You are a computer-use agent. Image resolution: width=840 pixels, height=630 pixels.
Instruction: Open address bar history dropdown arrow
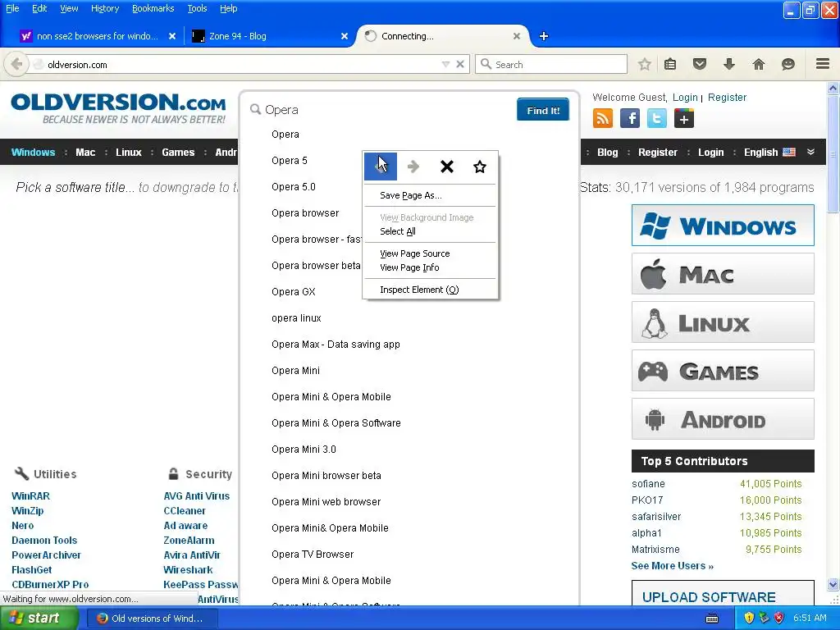point(445,64)
